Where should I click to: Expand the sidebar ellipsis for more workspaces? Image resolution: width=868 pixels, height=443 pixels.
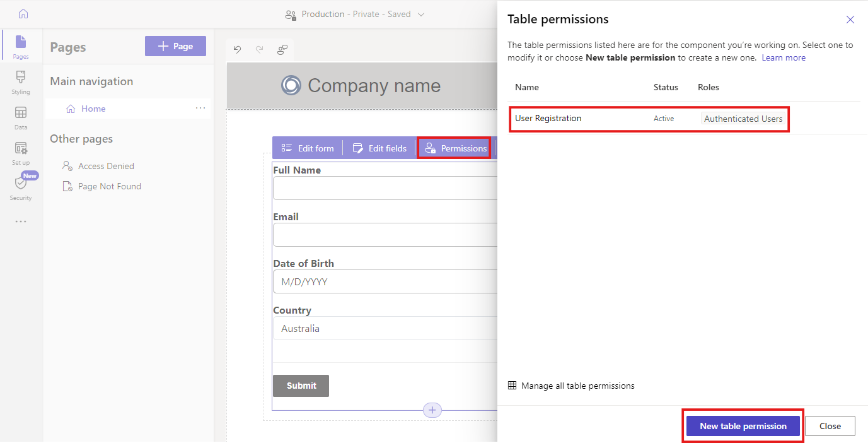pyautogui.click(x=21, y=222)
